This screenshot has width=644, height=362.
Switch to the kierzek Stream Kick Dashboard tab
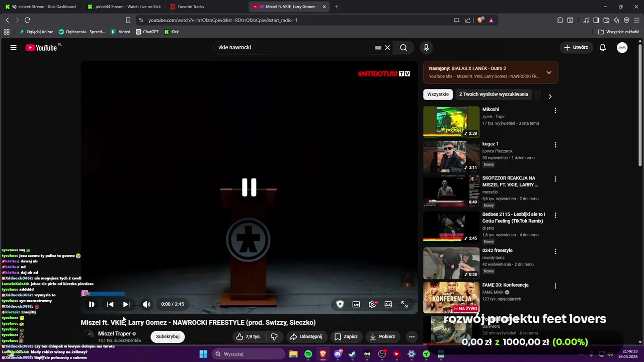[x=42, y=7]
